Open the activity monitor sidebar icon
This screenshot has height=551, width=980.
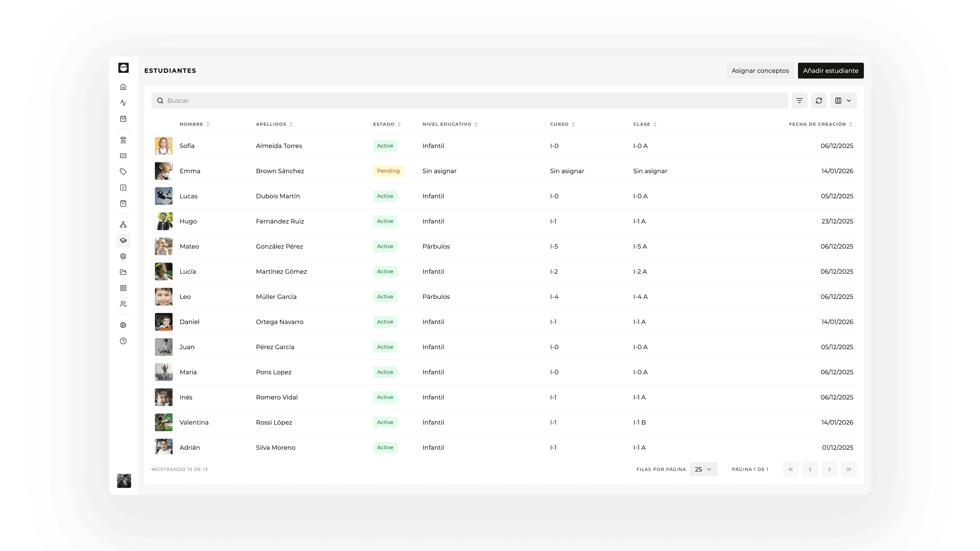123,102
